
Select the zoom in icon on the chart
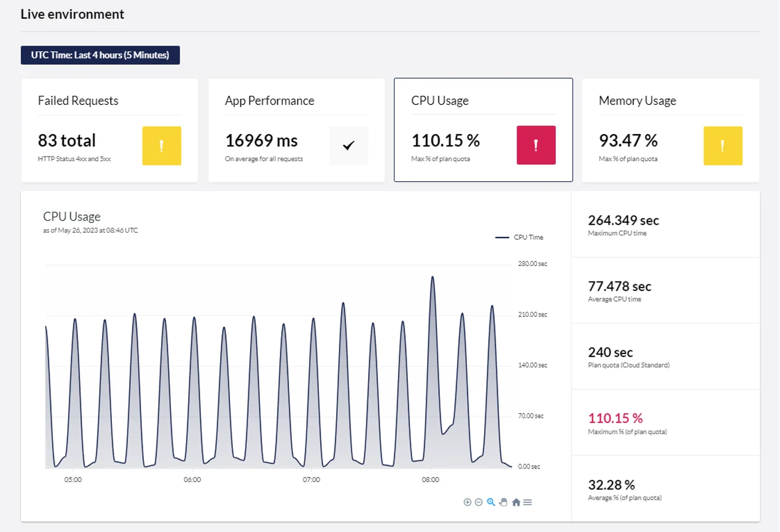[x=467, y=502]
